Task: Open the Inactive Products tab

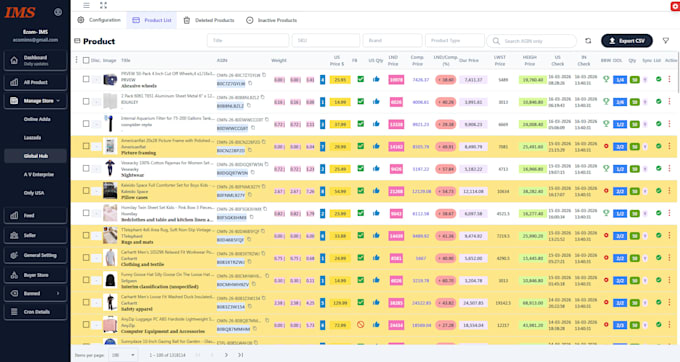Action: [271, 20]
